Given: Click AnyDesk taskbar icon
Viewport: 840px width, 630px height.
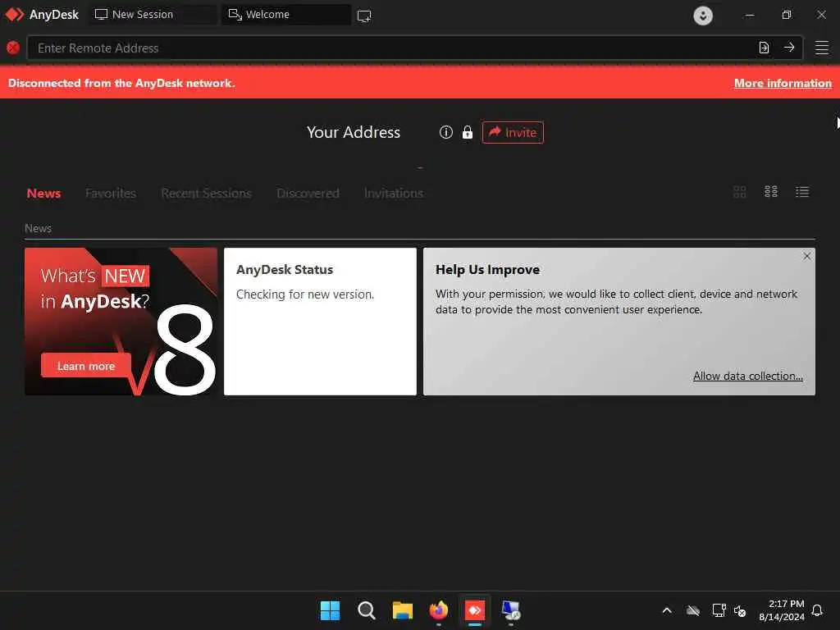Looking at the screenshot, I should pos(475,610).
